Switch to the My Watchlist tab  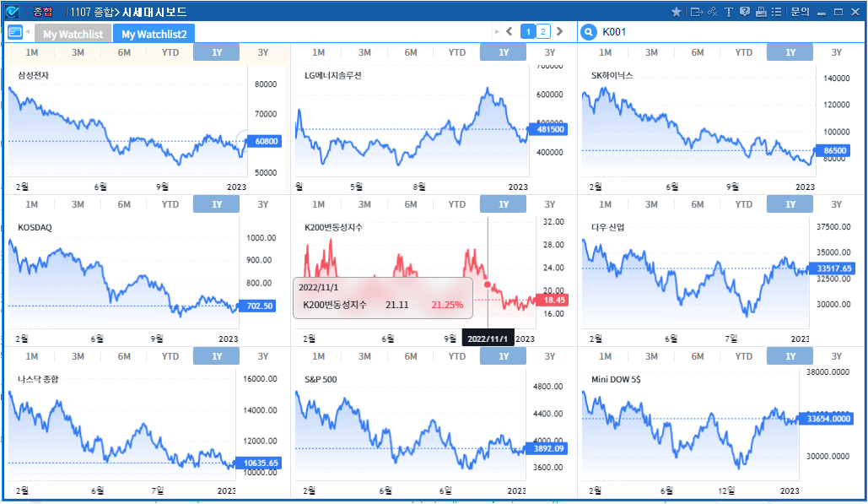(x=73, y=34)
